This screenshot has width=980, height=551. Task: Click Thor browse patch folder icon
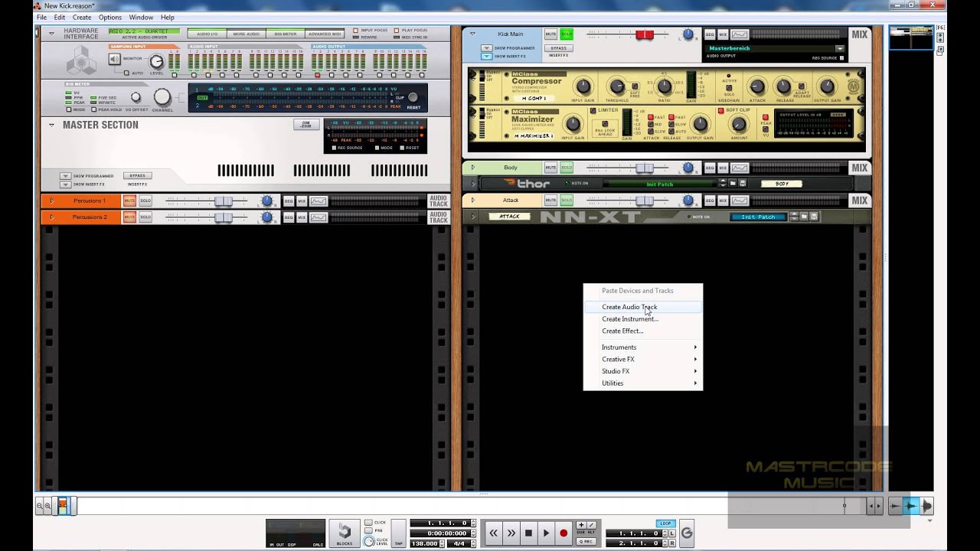(732, 184)
